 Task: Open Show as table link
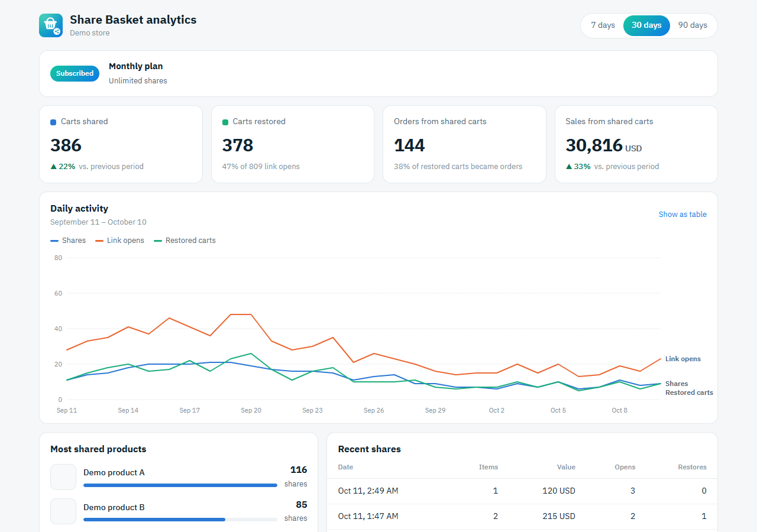point(682,215)
